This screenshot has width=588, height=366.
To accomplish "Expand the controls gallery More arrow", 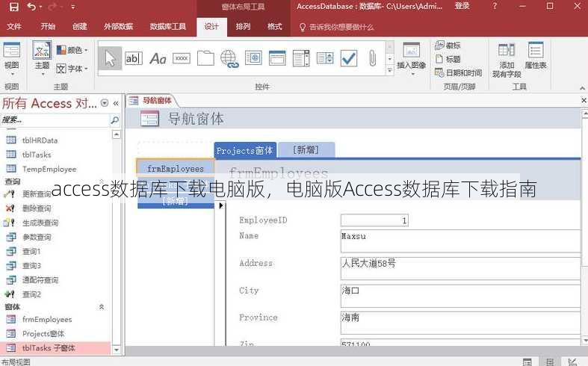I will (x=390, y=70).
